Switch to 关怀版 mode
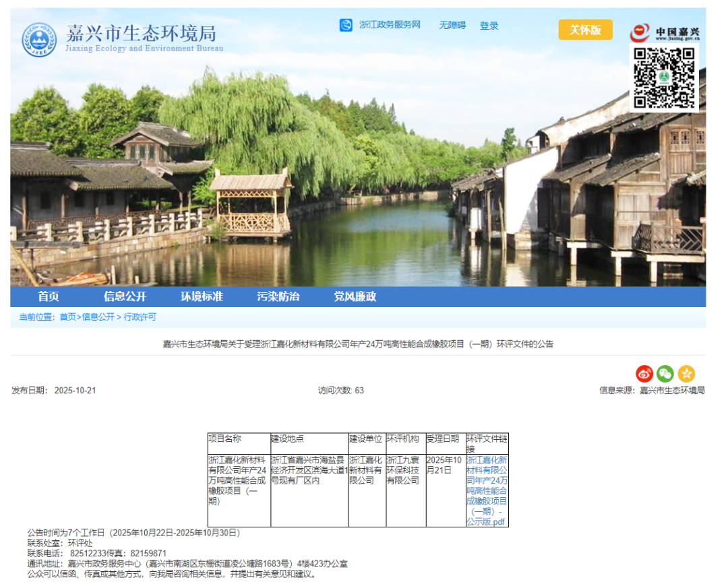728x586 pixels. (585, 30)
